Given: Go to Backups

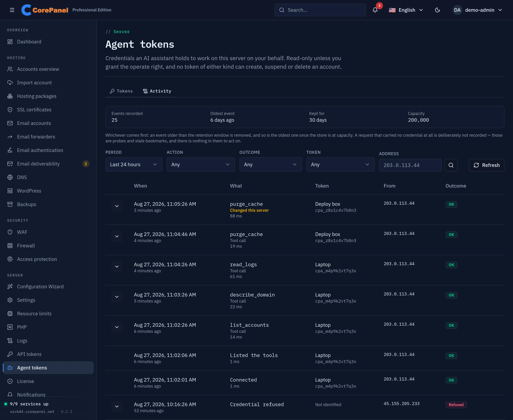Looking at the screenshot, I should point(48,204).
